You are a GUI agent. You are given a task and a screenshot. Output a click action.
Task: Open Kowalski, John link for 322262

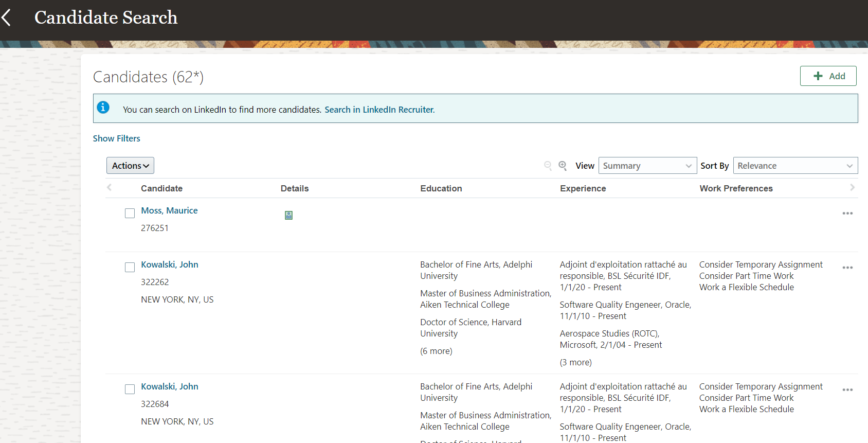(x=170, y=264)
